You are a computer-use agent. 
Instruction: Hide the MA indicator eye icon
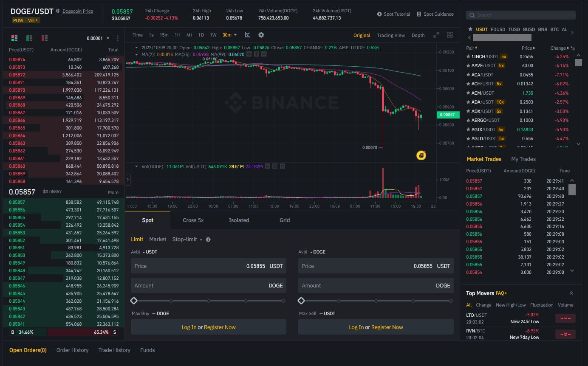click(249, 54)
